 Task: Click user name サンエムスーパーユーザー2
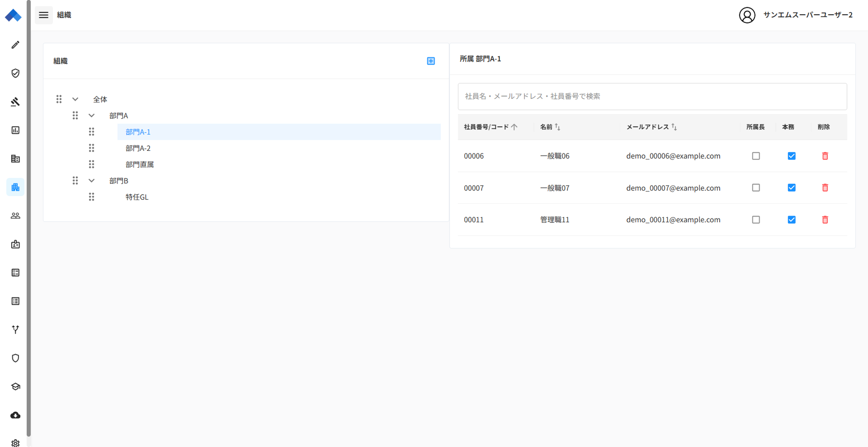point(808,15)
